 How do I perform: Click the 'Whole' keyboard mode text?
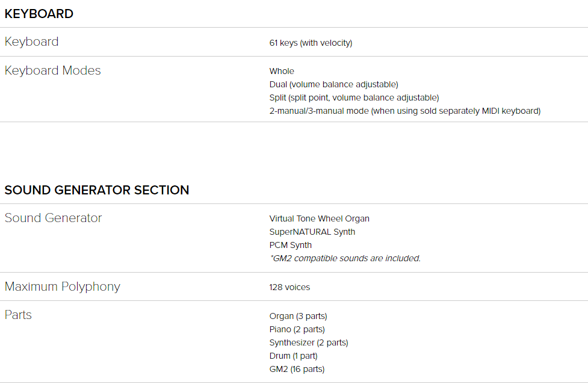click(282, 71)
